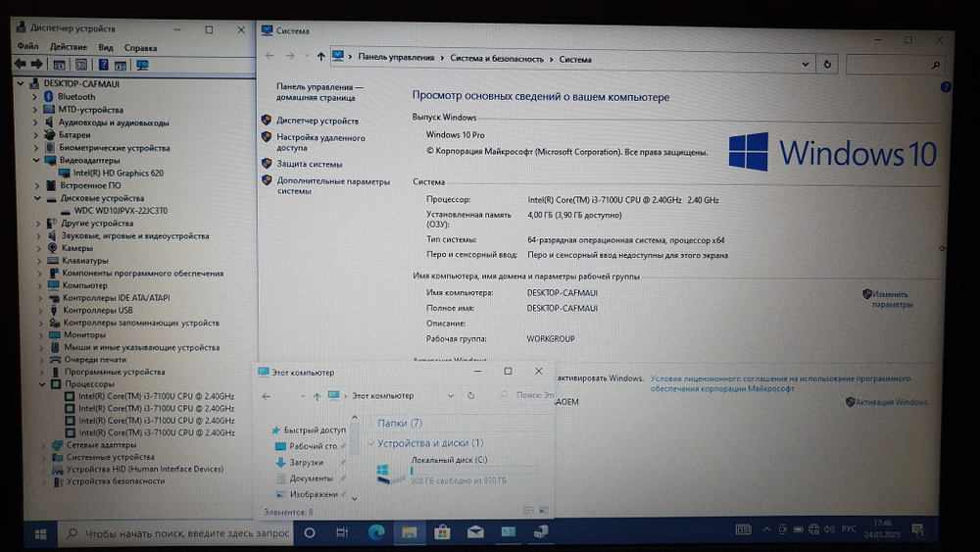980x552 pixels.
Task: Collapse the Видеоадаптеры node
Action: tap(36, 160)
